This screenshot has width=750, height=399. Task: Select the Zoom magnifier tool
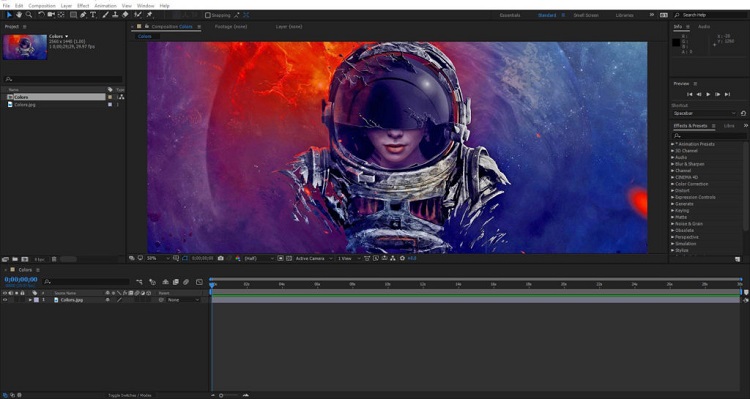[29, 15]
